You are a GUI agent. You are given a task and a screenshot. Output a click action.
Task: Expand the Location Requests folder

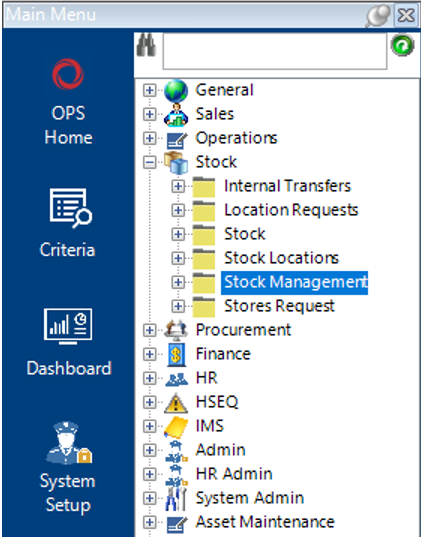177,210
